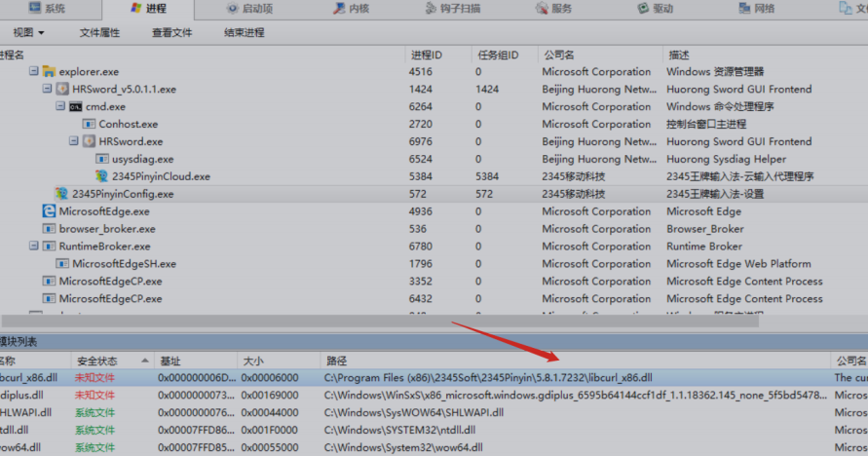Switch to the 系统 tab
Image resolution: width=868 pixels, height=456 pixels.
pyautogui.click(x=48, y=9)
